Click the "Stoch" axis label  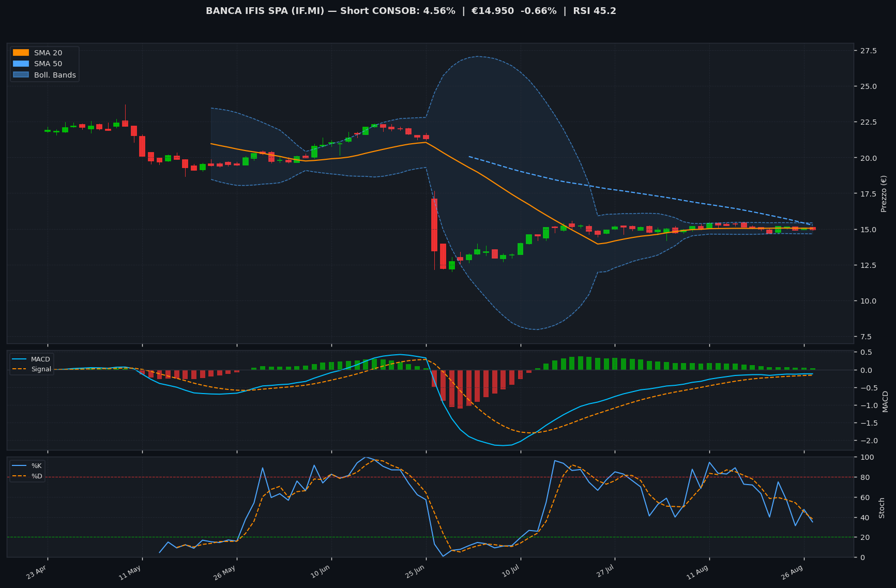882,508
